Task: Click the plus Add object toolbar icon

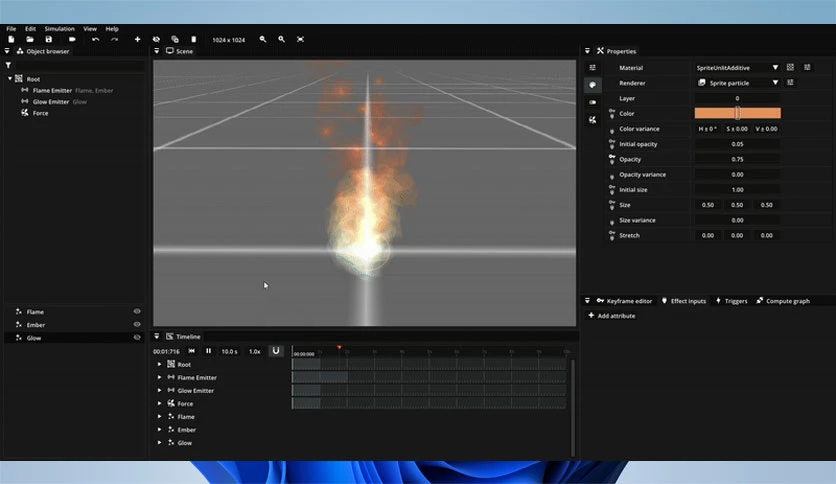Action: 137,39
